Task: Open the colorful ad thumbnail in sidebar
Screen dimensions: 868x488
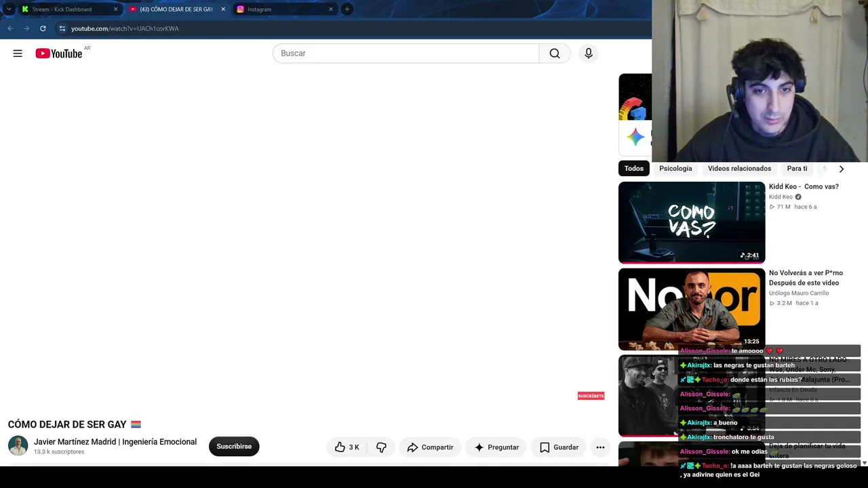Action: [x=635, y=97]
